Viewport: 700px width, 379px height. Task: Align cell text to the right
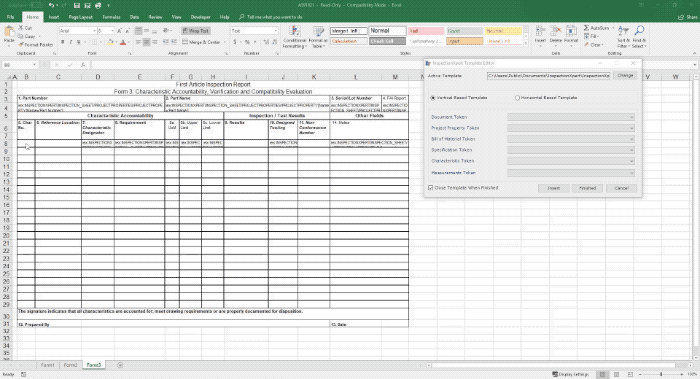154,42
